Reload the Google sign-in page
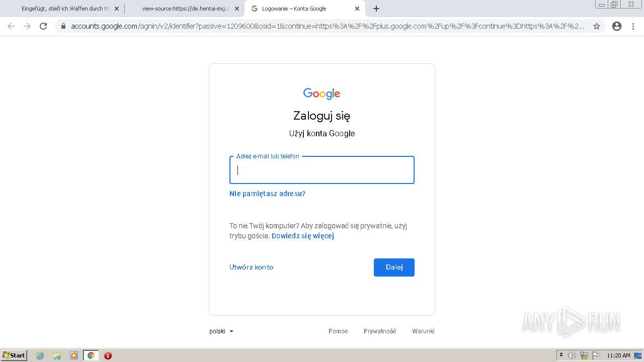The image size is (644, 362). [43, 26]
